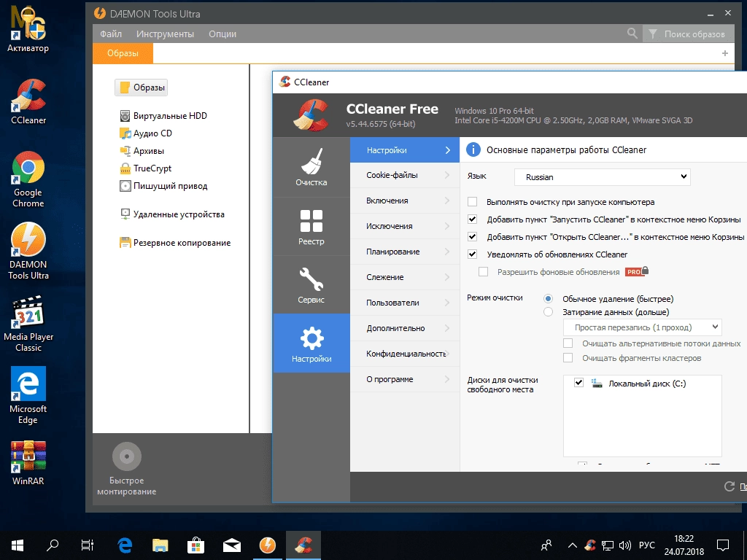Toggle Разрешить фоновые обновления checkbox
Screen dimensions: 747x560
click(x=483, y=272)
